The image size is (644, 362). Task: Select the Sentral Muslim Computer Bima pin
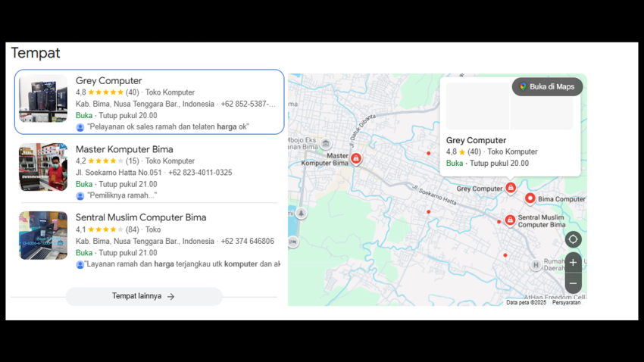click(x=510, y=220)
